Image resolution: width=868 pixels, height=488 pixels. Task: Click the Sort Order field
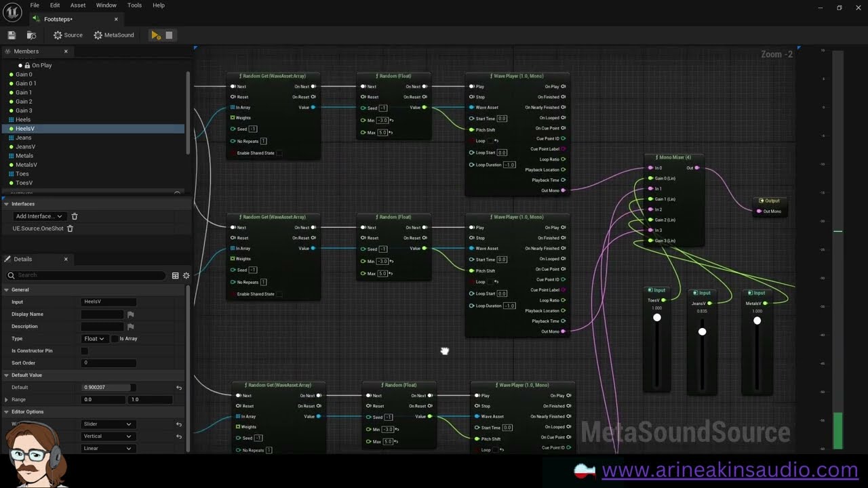108,363
